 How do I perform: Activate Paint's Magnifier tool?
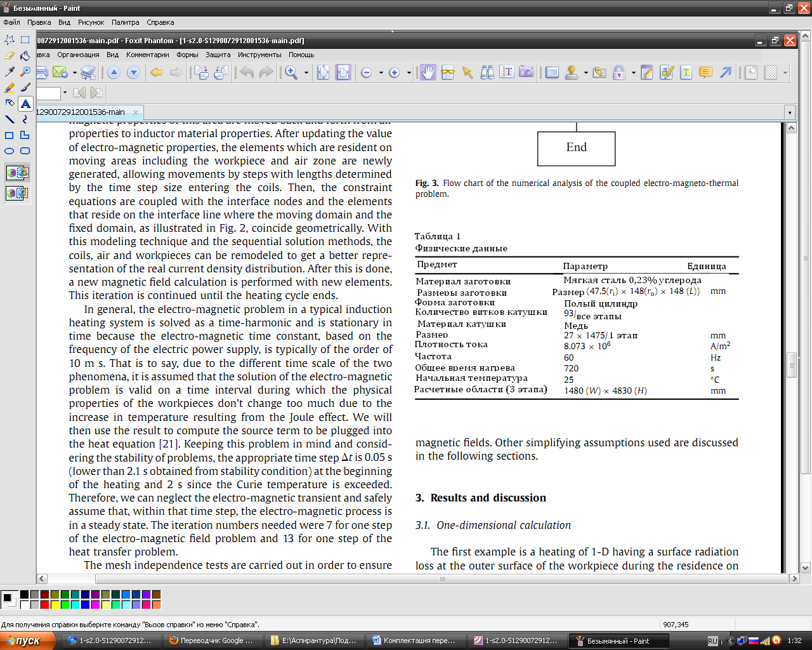[x=25, y=71]
